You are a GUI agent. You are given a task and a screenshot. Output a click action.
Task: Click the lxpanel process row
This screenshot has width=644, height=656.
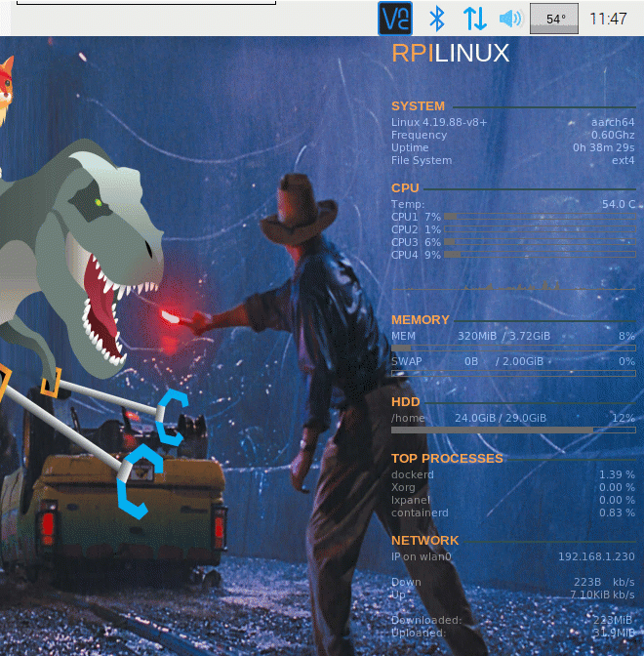pos(513,500)
